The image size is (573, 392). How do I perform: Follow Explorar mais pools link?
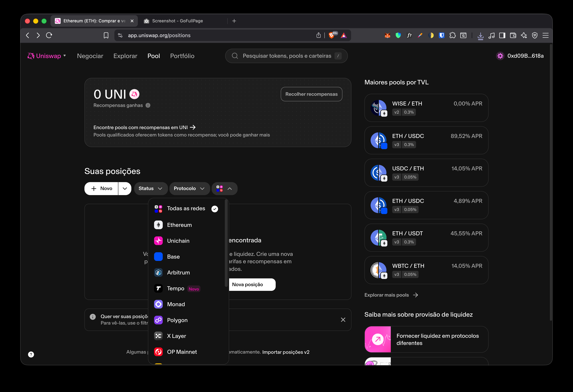pos(391,295)
